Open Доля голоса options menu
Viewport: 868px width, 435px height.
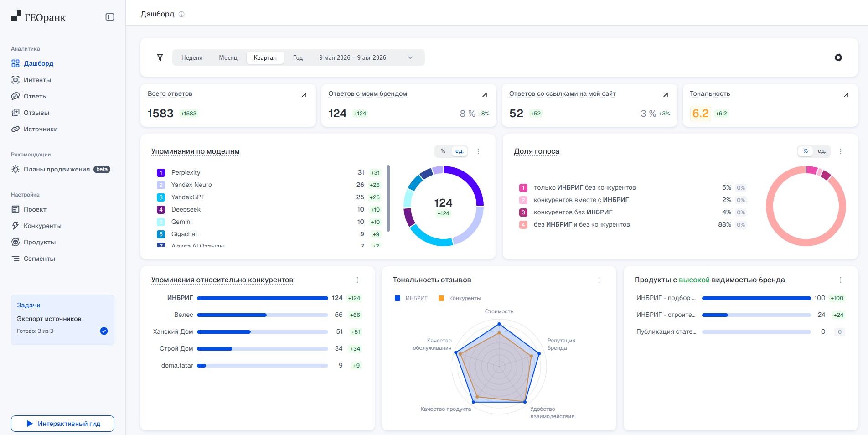[841, 151]
